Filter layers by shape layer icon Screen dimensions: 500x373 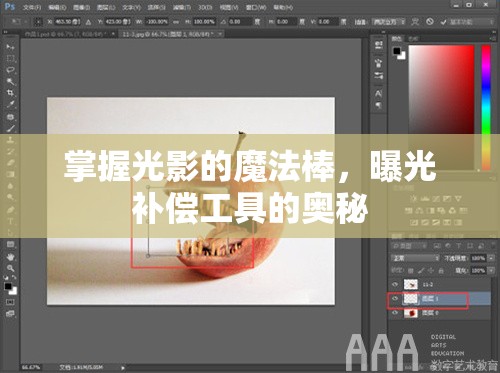click(x=470, y=246)
